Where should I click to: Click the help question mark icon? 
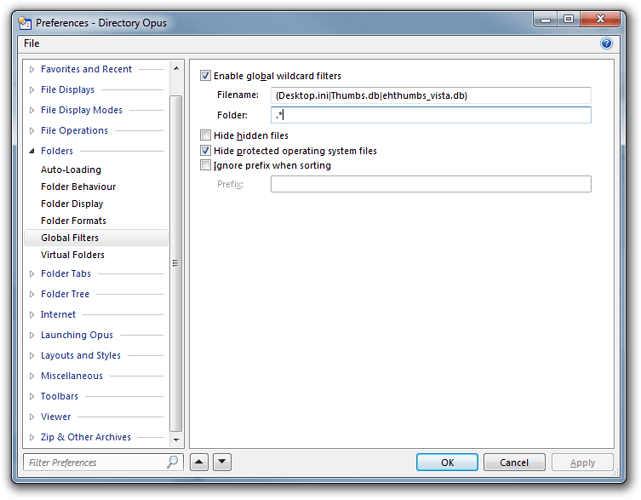(x=606, y=43)
